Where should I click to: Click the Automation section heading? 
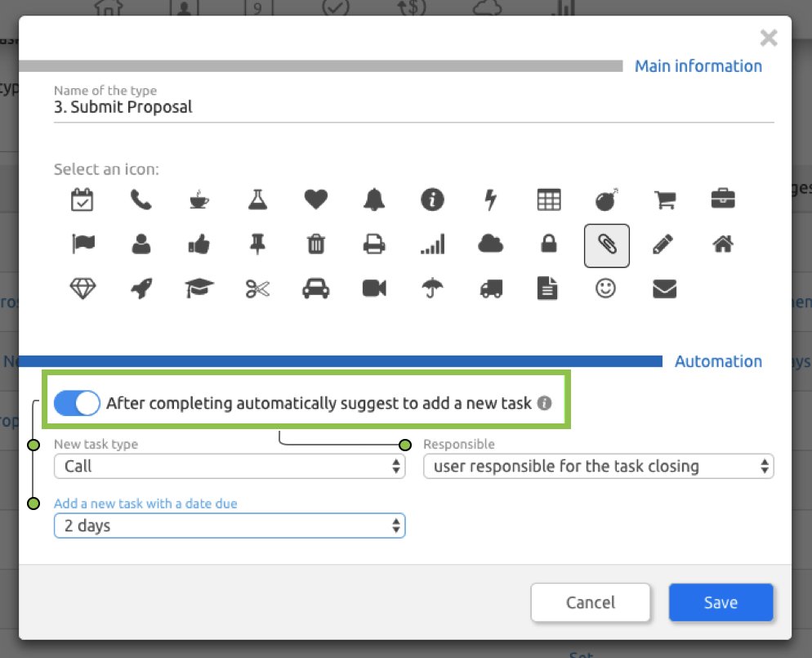[718, 361]
